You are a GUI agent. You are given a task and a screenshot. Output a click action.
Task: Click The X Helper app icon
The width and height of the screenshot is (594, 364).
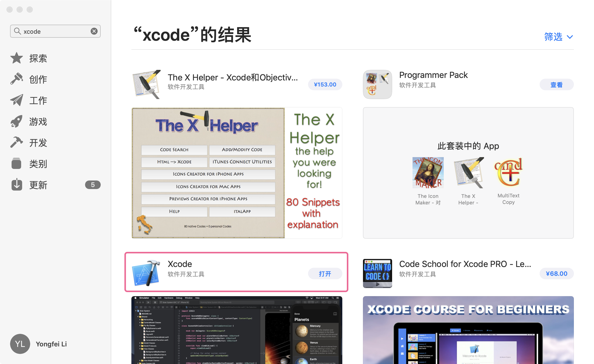[146, 84]
